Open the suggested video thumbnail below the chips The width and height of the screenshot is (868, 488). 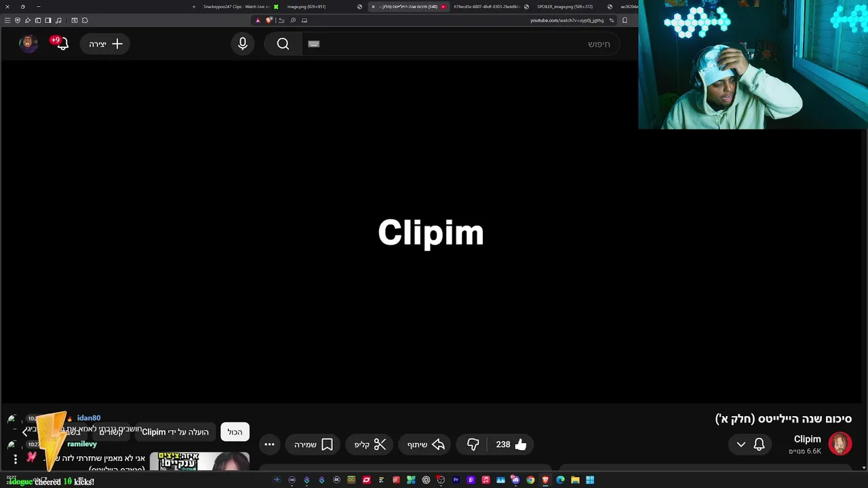199,461
